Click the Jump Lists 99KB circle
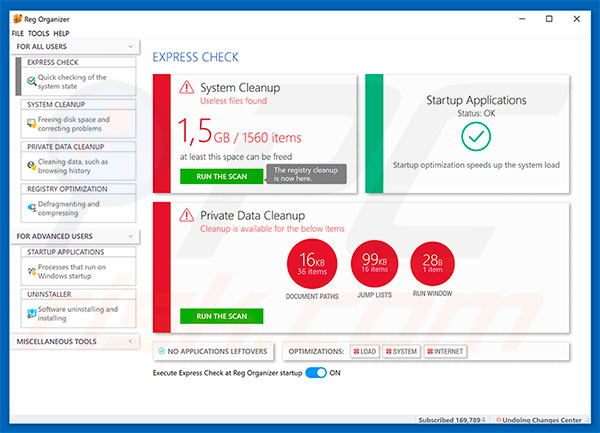Viewport: 600px width, 433px height. coord(375,264)
